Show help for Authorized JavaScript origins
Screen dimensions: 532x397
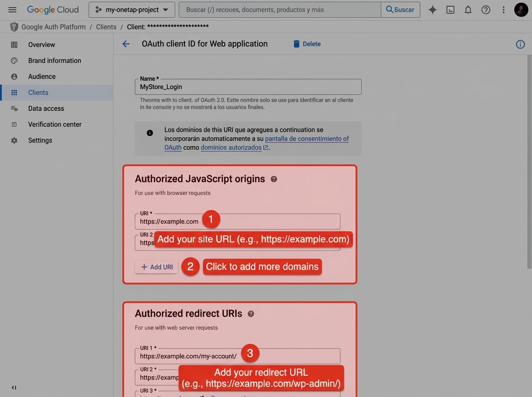274,179
